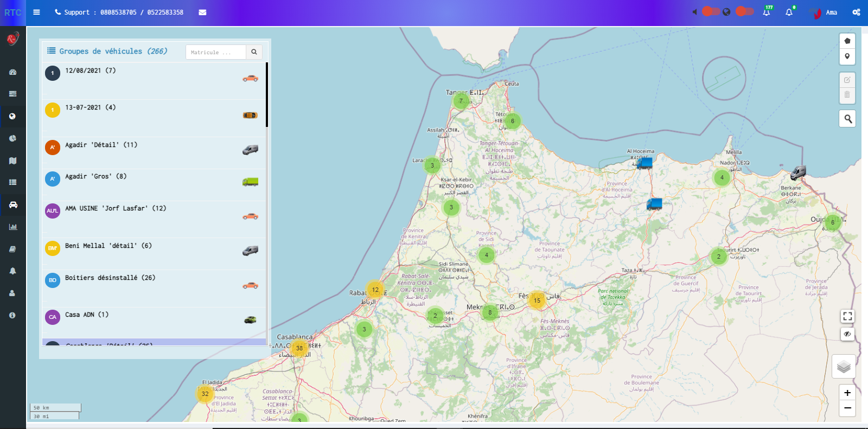Click the delete layers trash tool on map
This screenshot has height=429, width=868.
click(x=847, y=95)
